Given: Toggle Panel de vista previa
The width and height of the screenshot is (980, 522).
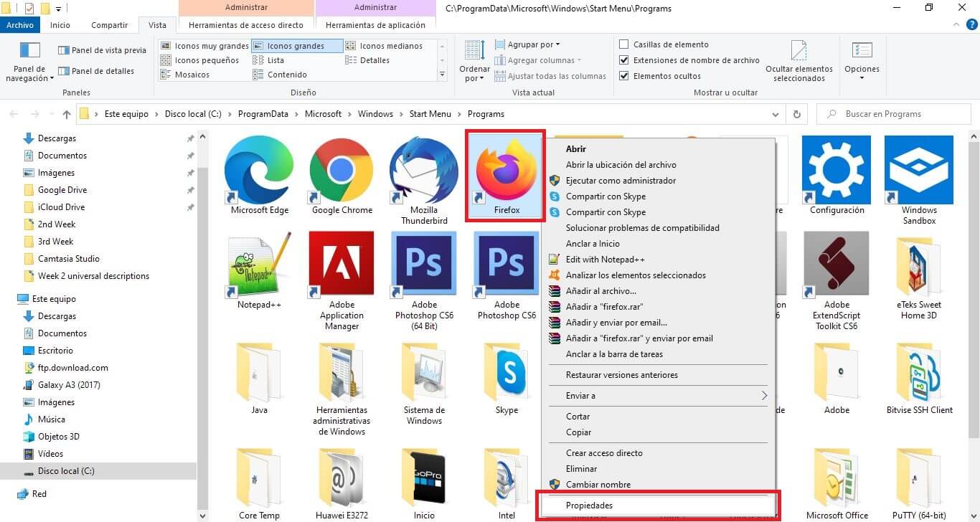Looking at the screenshot, I should (102, 50).
